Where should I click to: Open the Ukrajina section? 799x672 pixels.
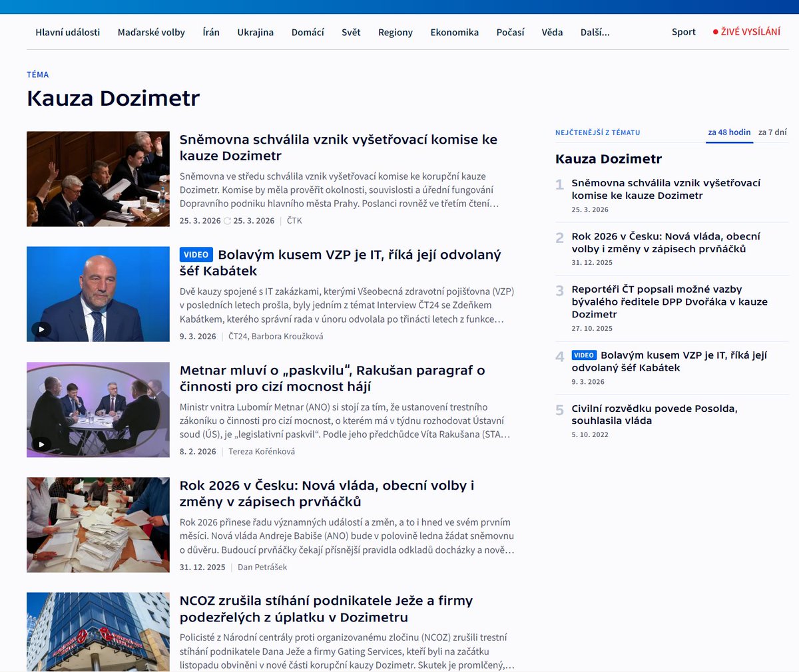tap(255, 31)
